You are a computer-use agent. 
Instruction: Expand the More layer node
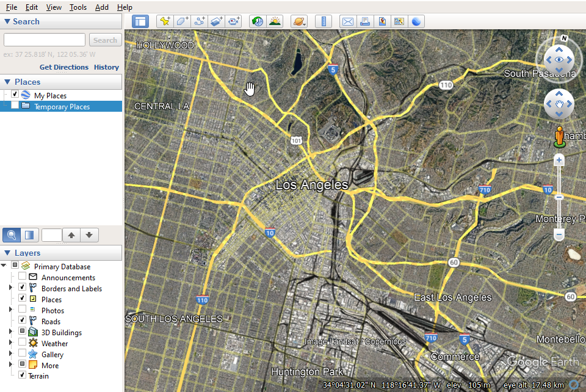(x=10, y=364)
